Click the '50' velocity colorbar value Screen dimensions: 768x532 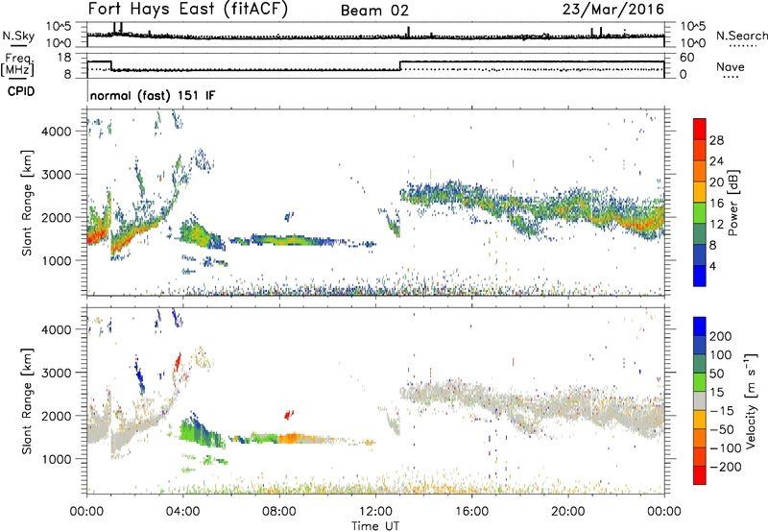tap(716, 374)
